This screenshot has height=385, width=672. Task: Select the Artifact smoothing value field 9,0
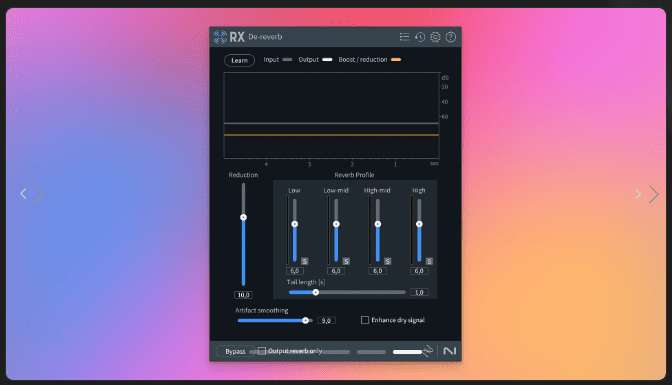click(326, 321)
